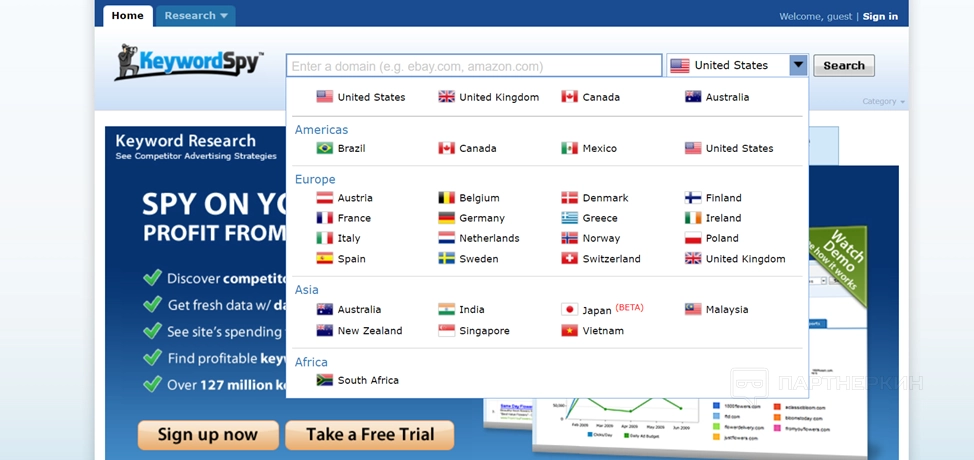
Task: Click the Netherlands flag icon
Action: 447,238
